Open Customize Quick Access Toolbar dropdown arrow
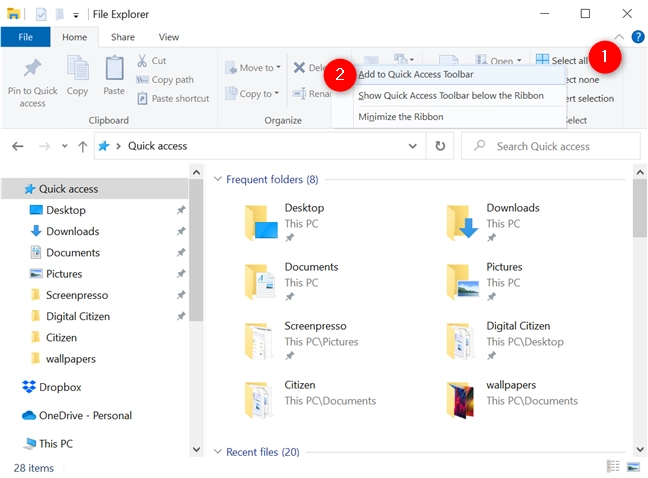This screenshot has width=648, height=478. (x=76, y=16)
